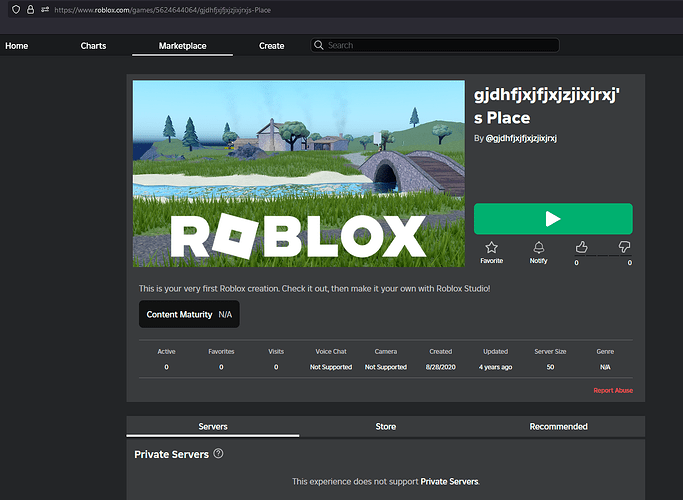This screenshot has height=500, width=683.
Task: Open the Charts nav item
Action: 93,46
